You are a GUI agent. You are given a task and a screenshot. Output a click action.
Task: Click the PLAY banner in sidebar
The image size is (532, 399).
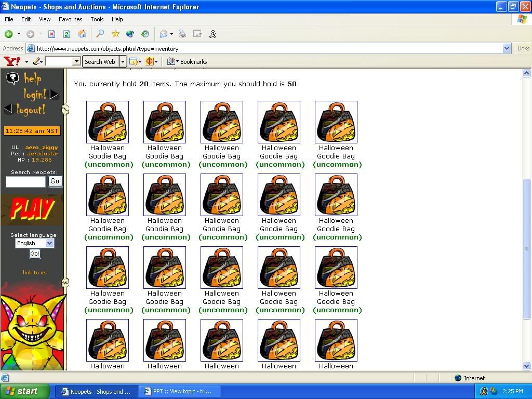coord(32,209)
